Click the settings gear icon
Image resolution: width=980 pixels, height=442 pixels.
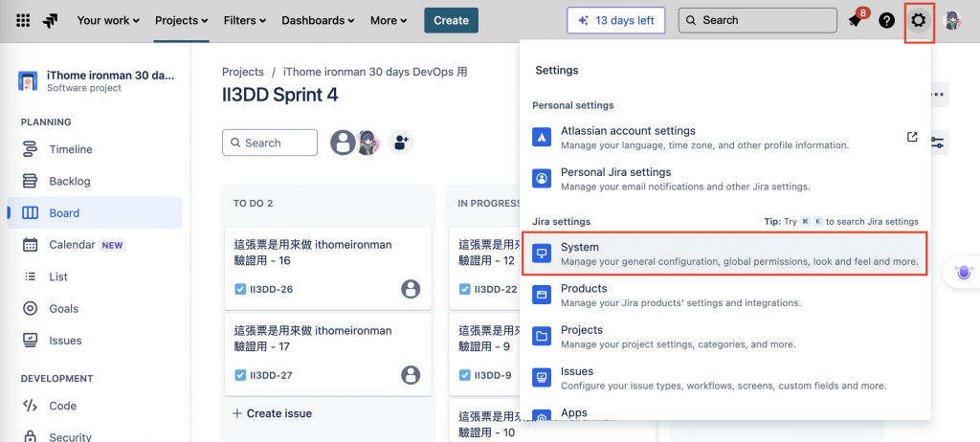click(x=918, y=21)
